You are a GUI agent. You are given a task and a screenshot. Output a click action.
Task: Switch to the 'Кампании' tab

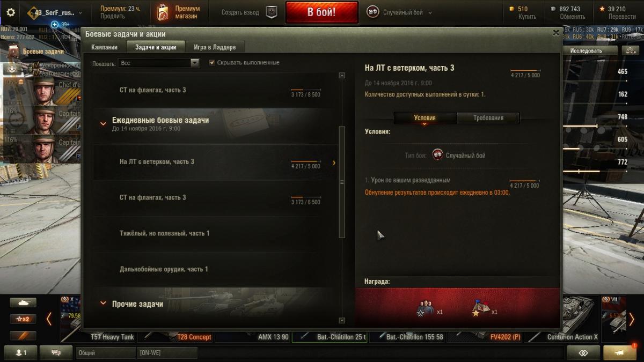(104, 47)
